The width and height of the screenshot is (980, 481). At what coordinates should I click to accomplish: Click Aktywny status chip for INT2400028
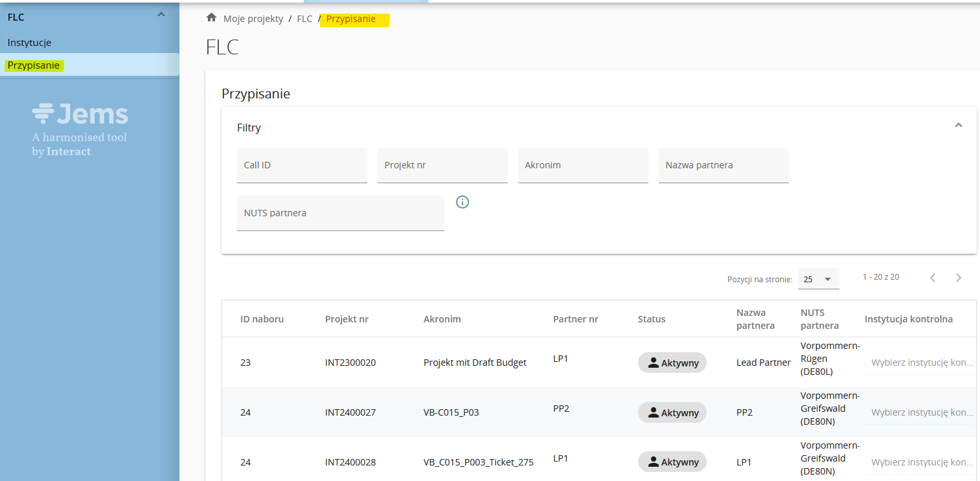point(672,462)
